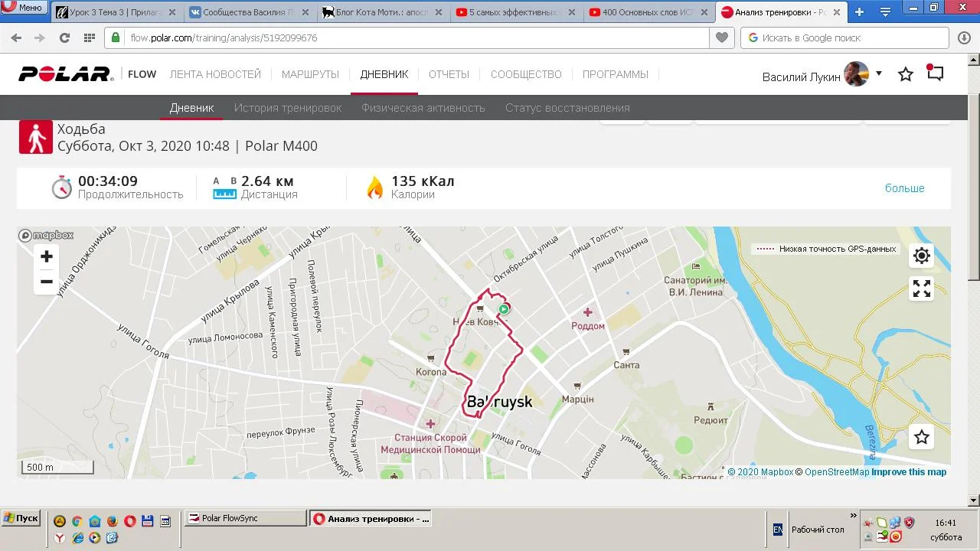Center map on route with locate icon
980x551 pixels.
(x=922, y=256)
